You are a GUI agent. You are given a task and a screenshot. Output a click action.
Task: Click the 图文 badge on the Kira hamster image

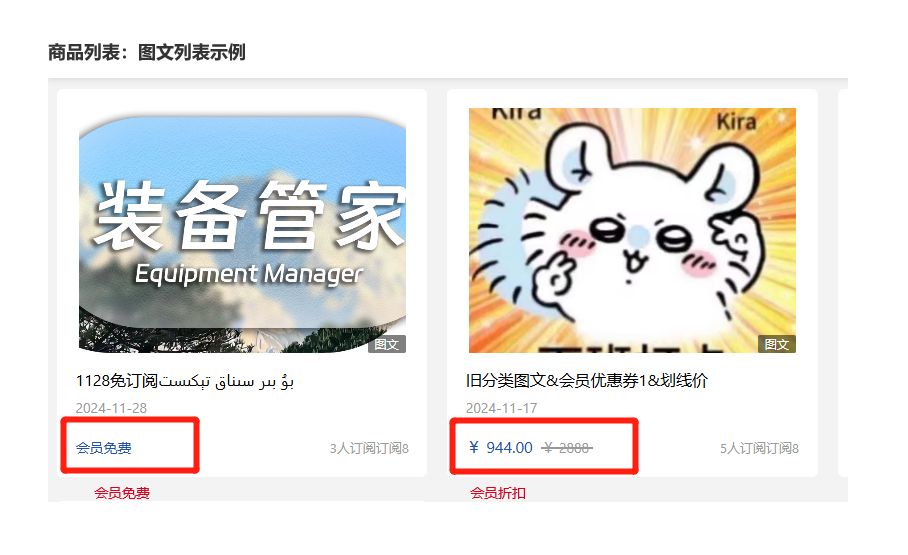(x=777, y=344)
